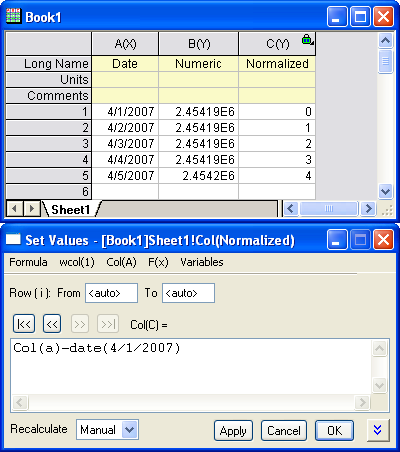This screenshot has height=452, width=400.
Task: Open the Formula menu
Action: pyautogui.click(x=28, y=262)
